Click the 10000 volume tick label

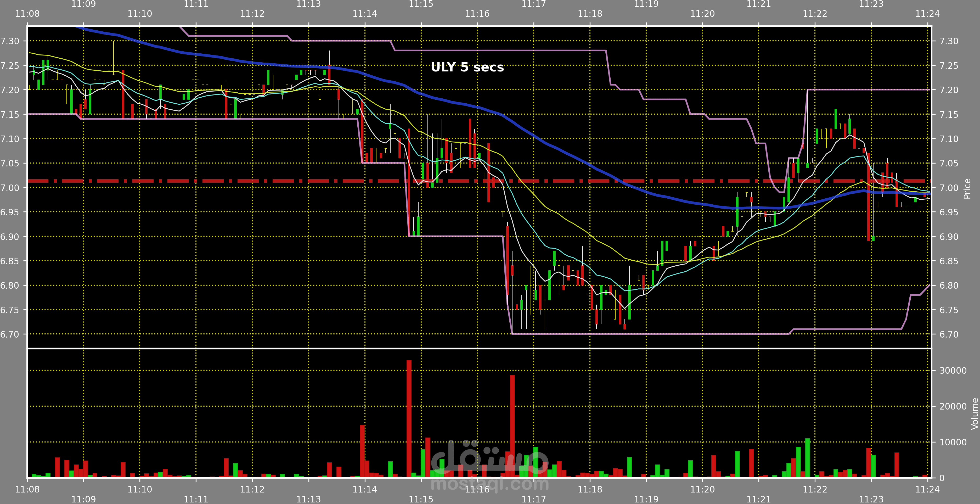point(953,442)
